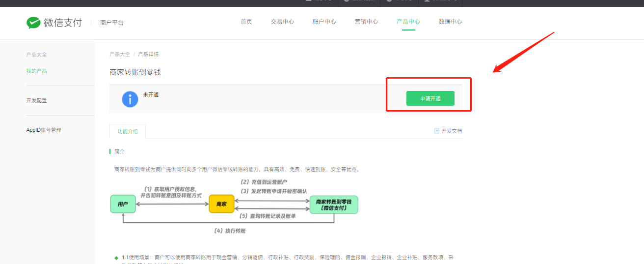Select the 功能介绍 tab

(x=128, y=131)
